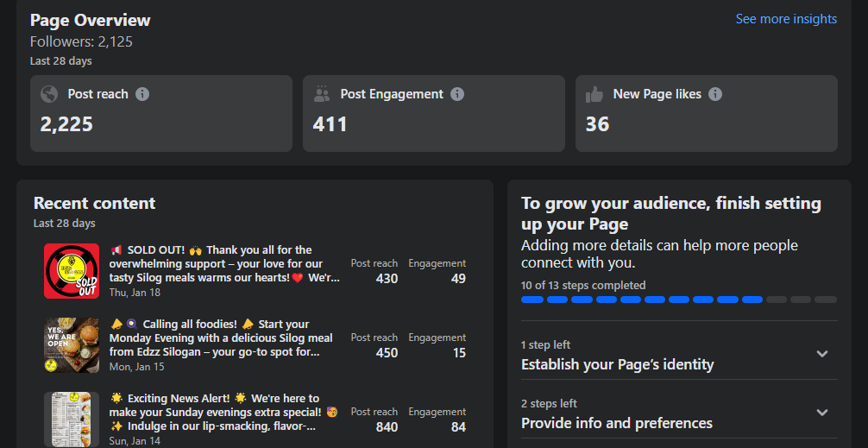This screenshot has width=868, height=448.
Task: Click the Establish your Page's identity heading
Action: [x=617, y=364]
